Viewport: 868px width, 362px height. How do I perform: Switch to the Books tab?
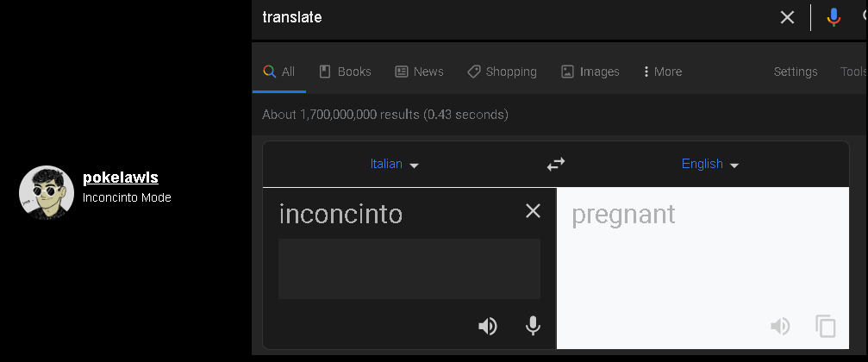(x=345, y=72)
